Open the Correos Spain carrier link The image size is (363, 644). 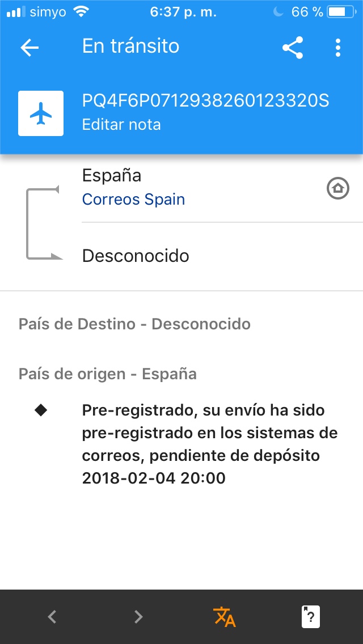click(x=133, y=200)
